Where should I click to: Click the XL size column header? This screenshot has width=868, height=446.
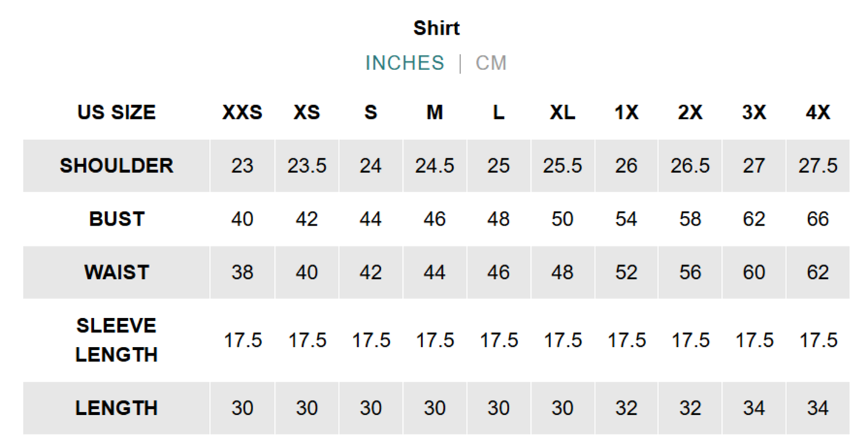pyautogui.click(x=563, y=113)
